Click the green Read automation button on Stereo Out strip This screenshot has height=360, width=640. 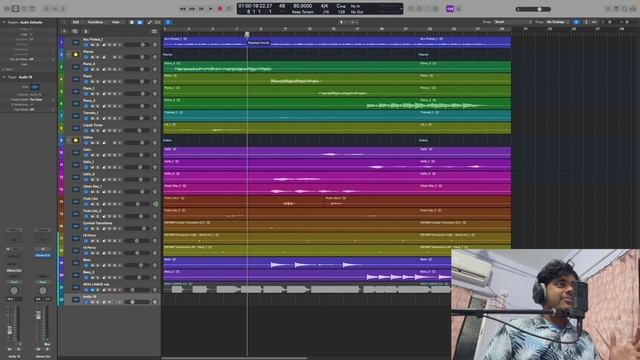tap(42, 282)
